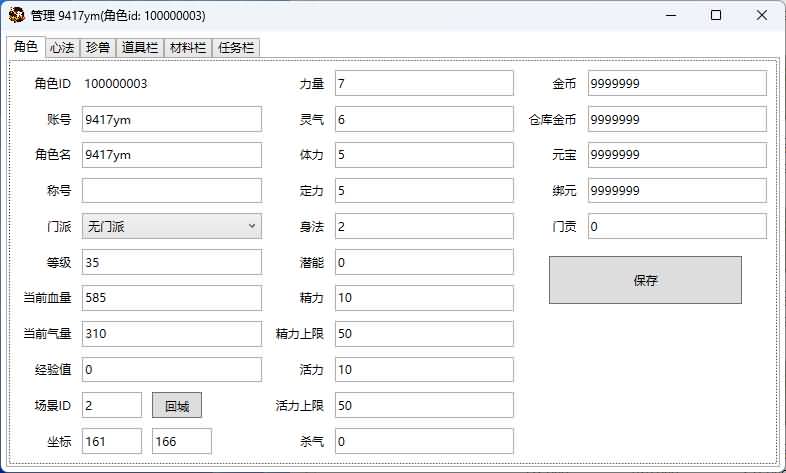Click the 坐标 X field showing 161
The image size is (786, 473).
(112, 441)
